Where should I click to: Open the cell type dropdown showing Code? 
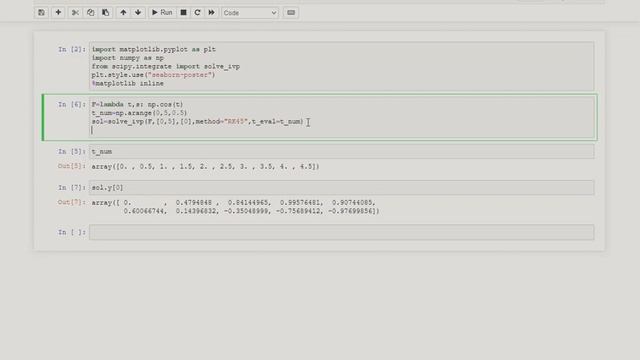pyautogui.click(x=250, y=13)
